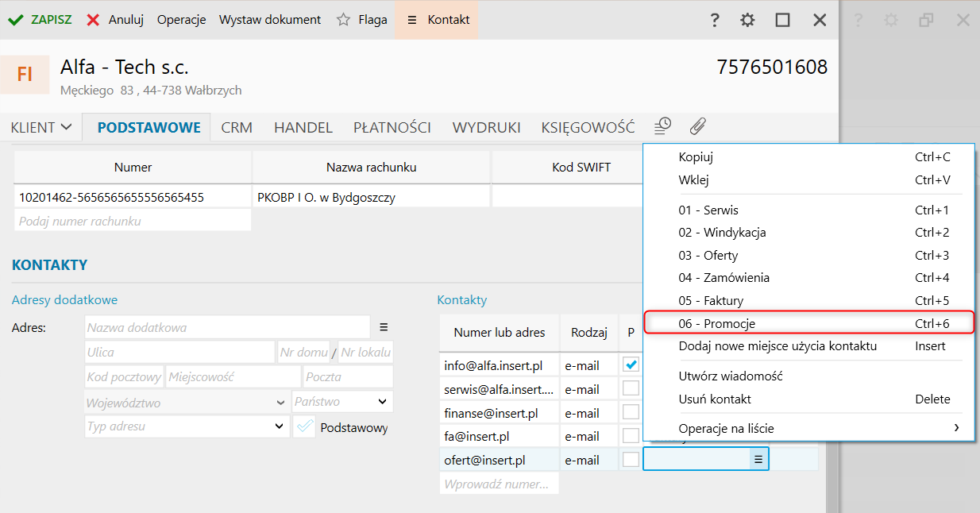Click the Rodzaj column header
Viewport: 980px width, 513px height.
[x=589, y=333]
